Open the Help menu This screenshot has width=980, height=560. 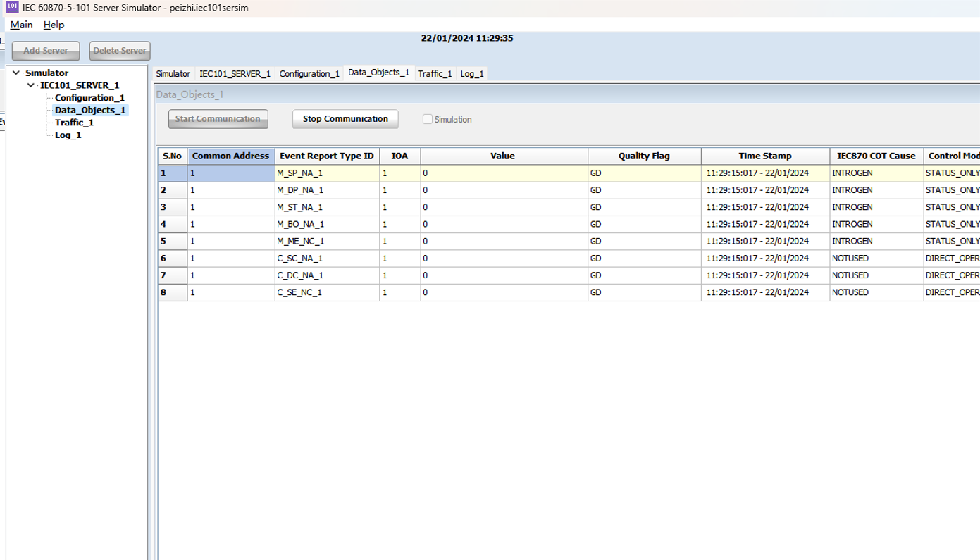point(54,25)
